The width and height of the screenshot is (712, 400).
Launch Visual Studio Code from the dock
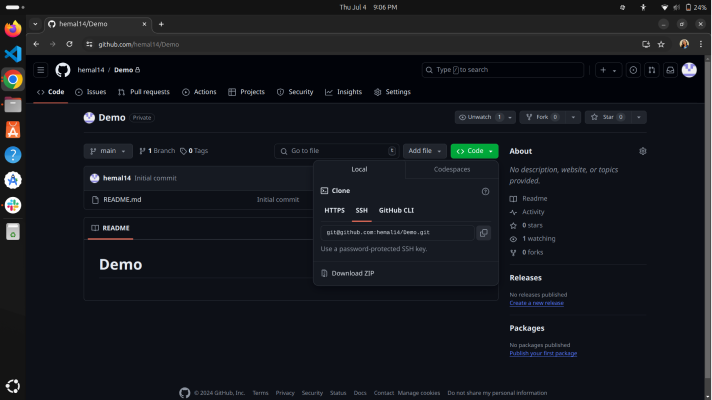[13, 54]
